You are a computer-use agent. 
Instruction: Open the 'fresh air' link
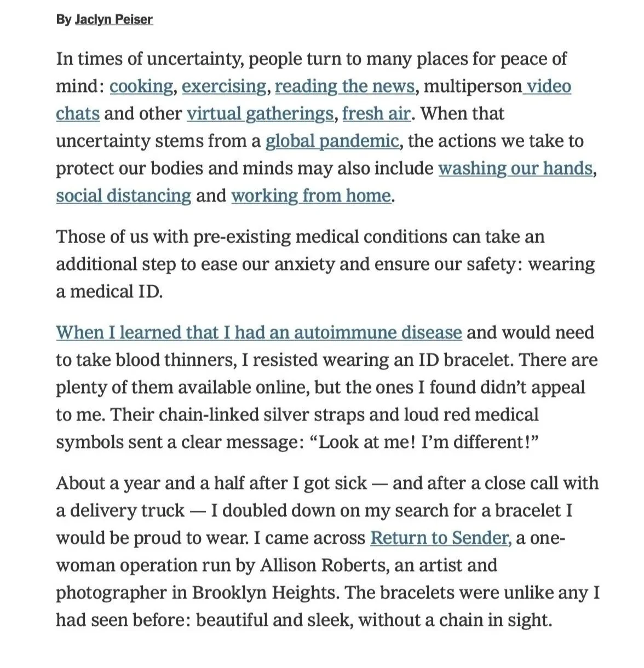coord(376,114)
